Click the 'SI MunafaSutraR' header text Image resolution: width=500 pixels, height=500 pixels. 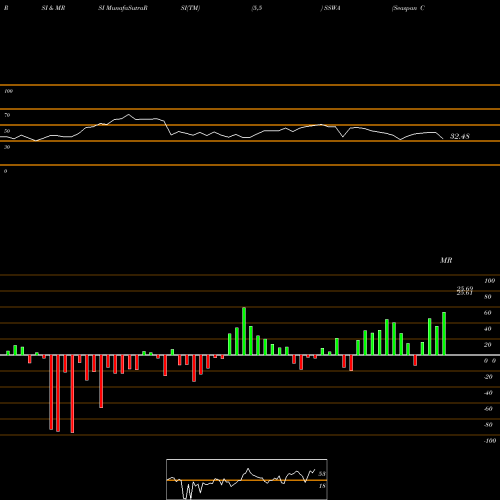point(123,8)
